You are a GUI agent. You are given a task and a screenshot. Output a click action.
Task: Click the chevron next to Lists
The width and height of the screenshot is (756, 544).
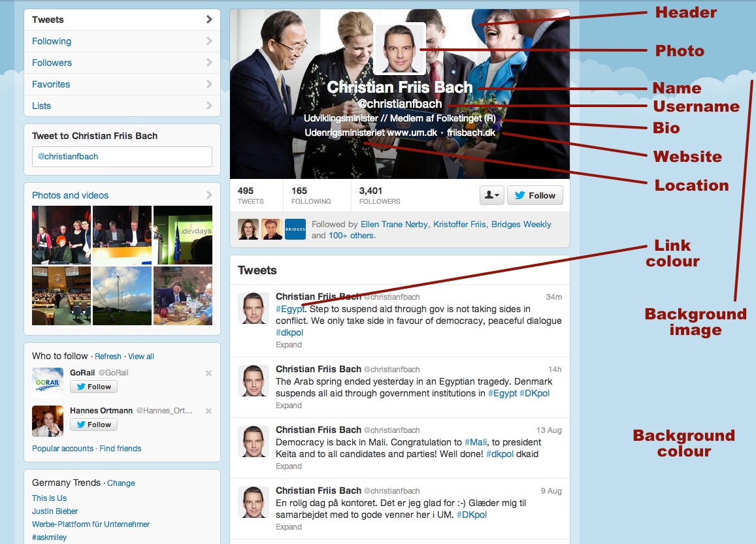click(x=209, y=105)
